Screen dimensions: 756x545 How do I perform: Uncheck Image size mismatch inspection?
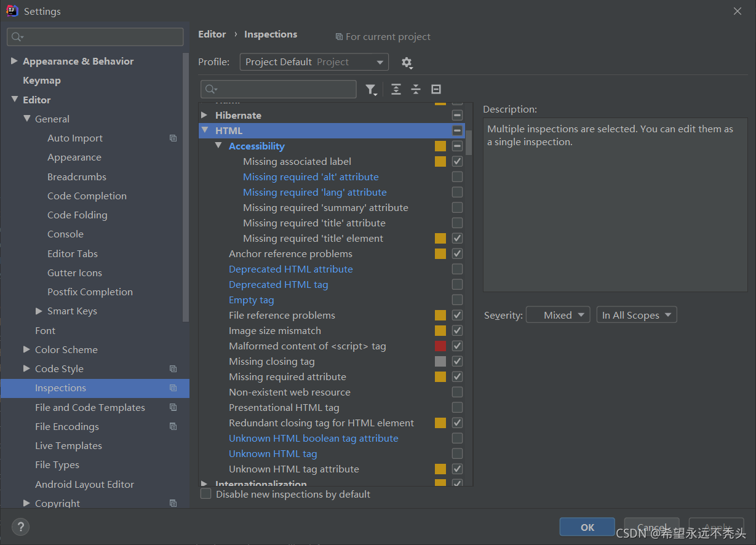(x=457, y=330)
